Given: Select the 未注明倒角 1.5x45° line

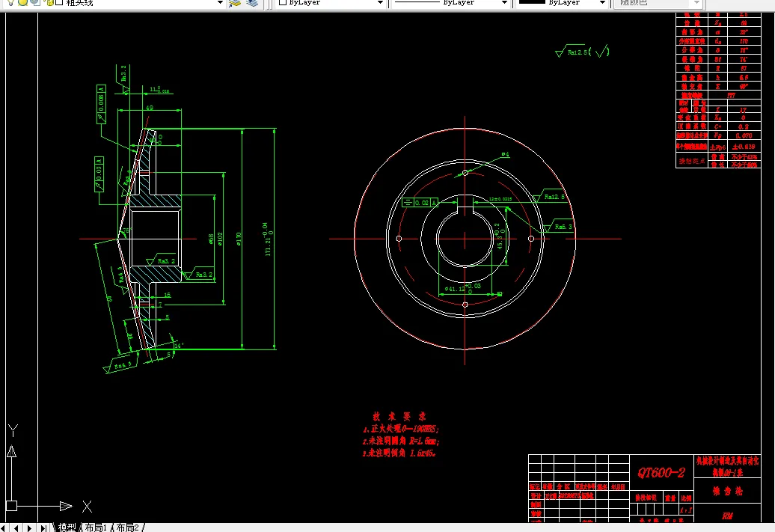Looking at the screenshot, I should 399,453.
